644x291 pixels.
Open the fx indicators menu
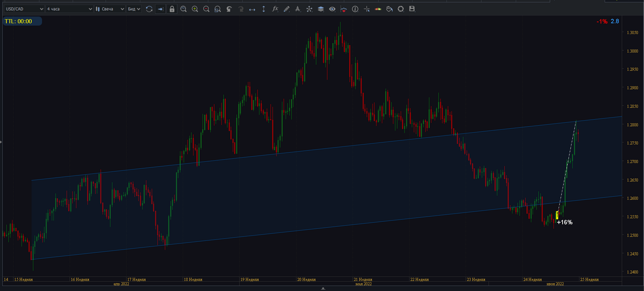coord(275,9)
